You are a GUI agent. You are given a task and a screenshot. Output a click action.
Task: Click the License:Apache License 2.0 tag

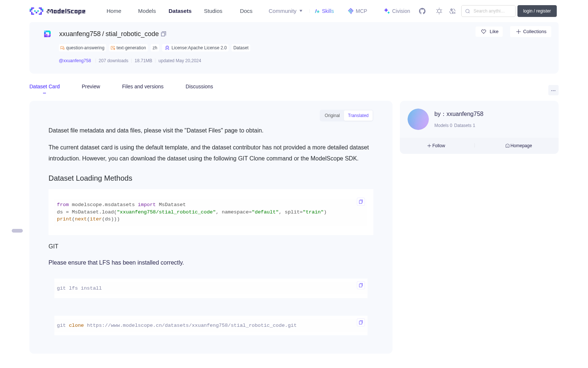[196, 48]
